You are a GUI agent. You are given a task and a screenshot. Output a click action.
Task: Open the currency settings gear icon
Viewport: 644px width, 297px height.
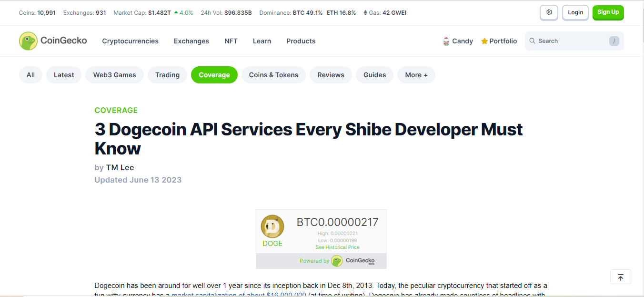(x=548, y=12)
